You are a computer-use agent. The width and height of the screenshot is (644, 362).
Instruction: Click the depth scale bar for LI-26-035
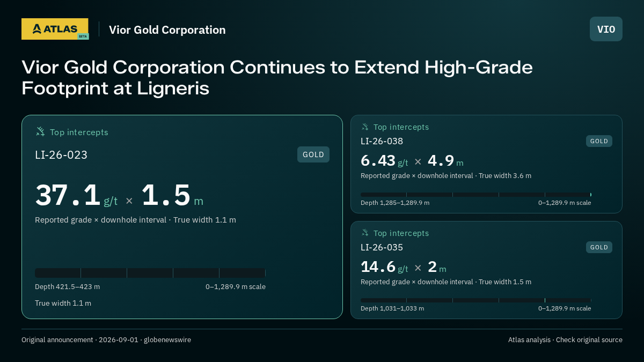coord(476,300)
